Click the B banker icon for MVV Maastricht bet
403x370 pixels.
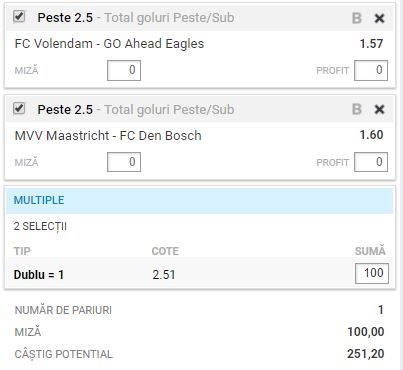tap(357, 110)
